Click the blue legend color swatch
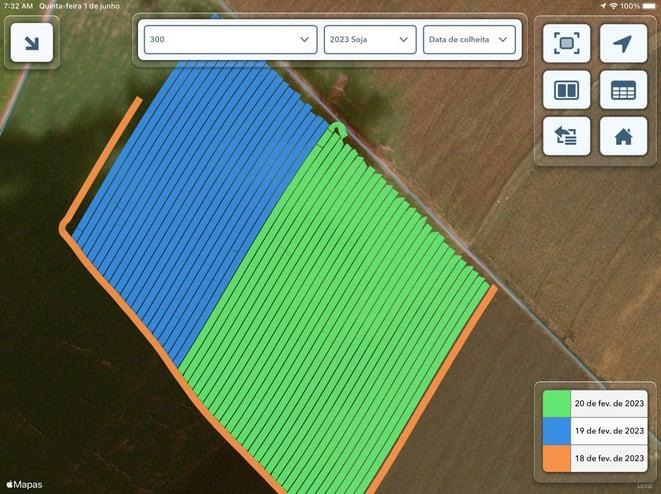The image size is (661, 494). [x=555, y=431]
